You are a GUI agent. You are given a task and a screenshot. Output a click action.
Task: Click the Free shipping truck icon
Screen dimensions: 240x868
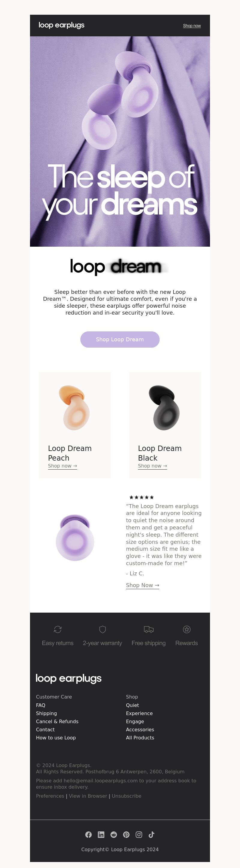coord(148,629)
